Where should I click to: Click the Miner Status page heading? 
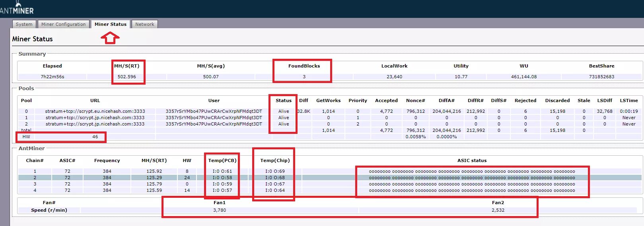click(x=32, y=39)
